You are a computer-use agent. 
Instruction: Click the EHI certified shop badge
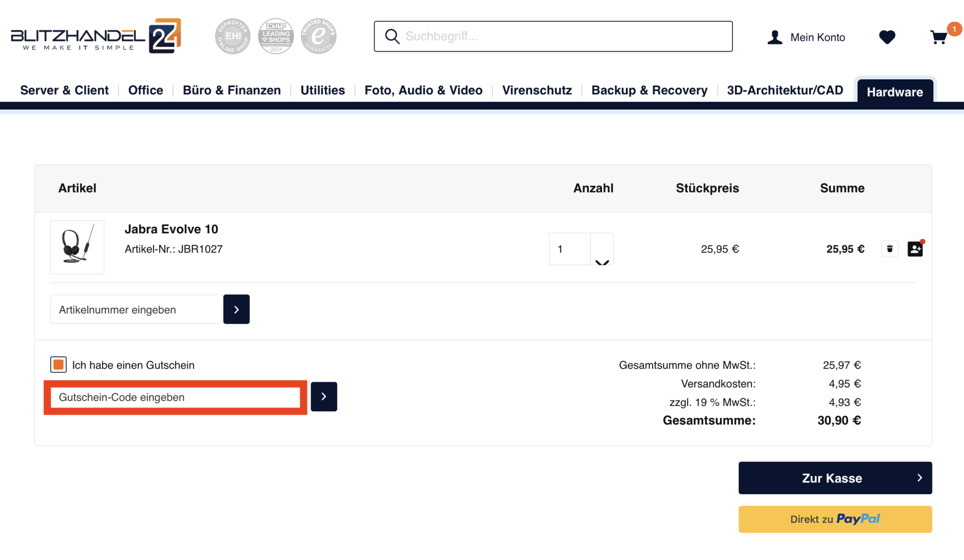[233, 36]
